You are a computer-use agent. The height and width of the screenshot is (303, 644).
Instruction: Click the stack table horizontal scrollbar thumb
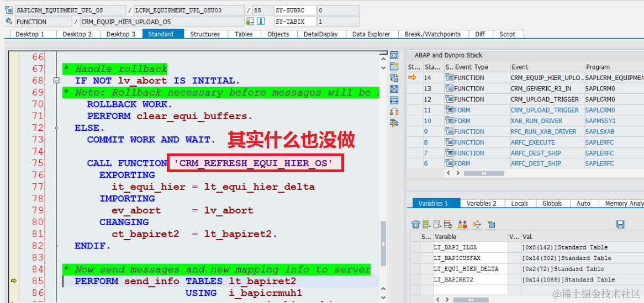[x=484, y=173]
